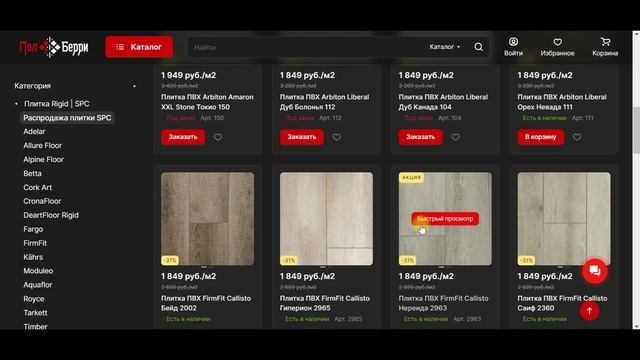Add Liberal Дуб Болонья 112 to favorites

click(337, 137)
